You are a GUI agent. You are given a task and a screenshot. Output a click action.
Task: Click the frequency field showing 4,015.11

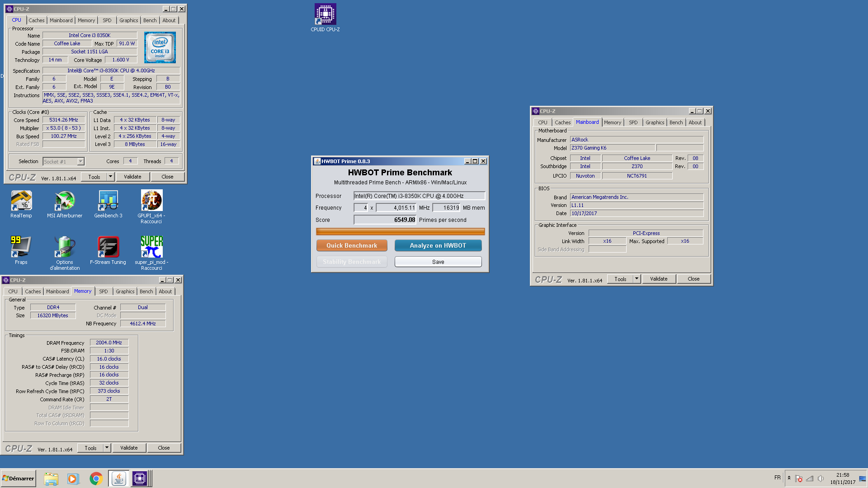tap(396, 208)
